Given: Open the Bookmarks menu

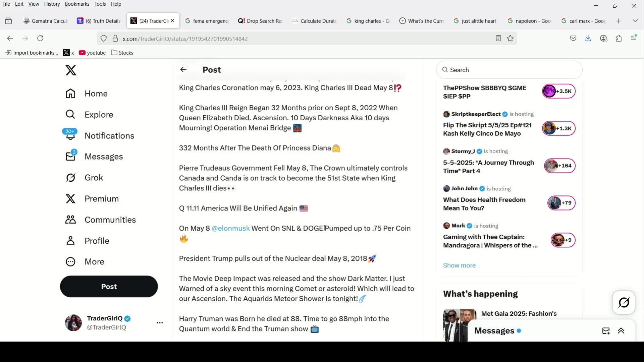Looking at the screenshot, I should click(77, 4).
